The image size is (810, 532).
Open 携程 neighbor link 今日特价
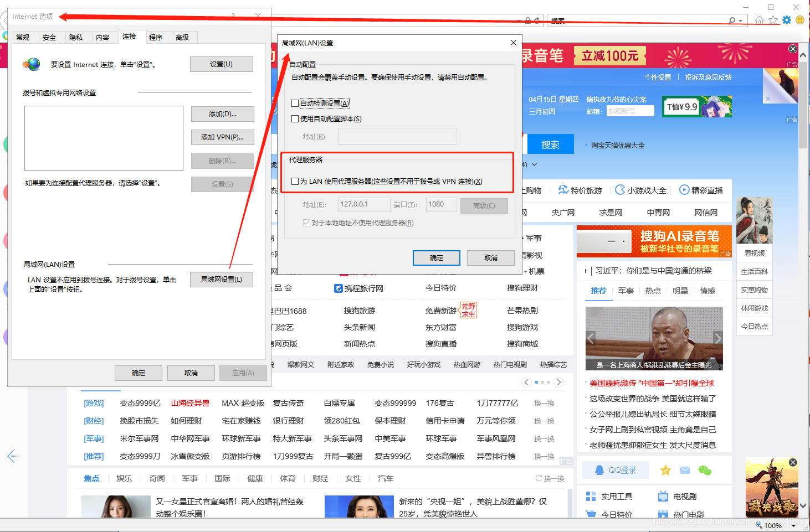point(441,288)
